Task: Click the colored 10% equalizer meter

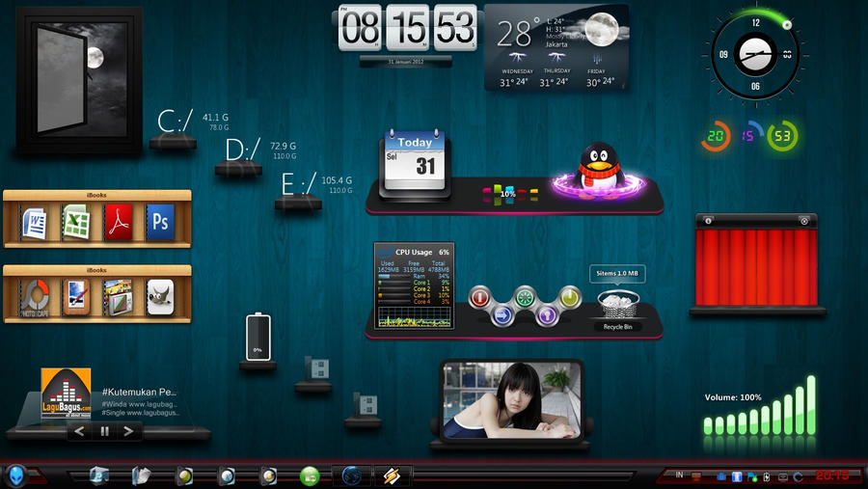Action: click(x=510, y=194)
